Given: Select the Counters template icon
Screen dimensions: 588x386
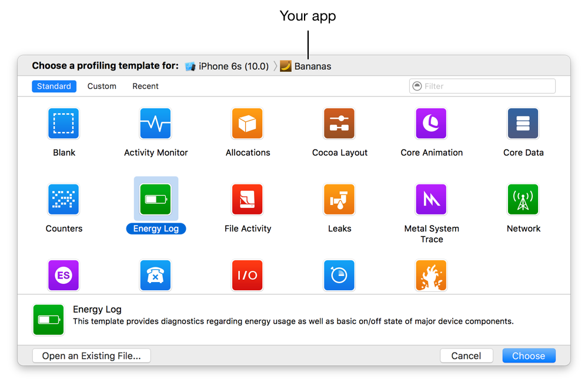Looking at the screenshot, I should coord(64,200).
